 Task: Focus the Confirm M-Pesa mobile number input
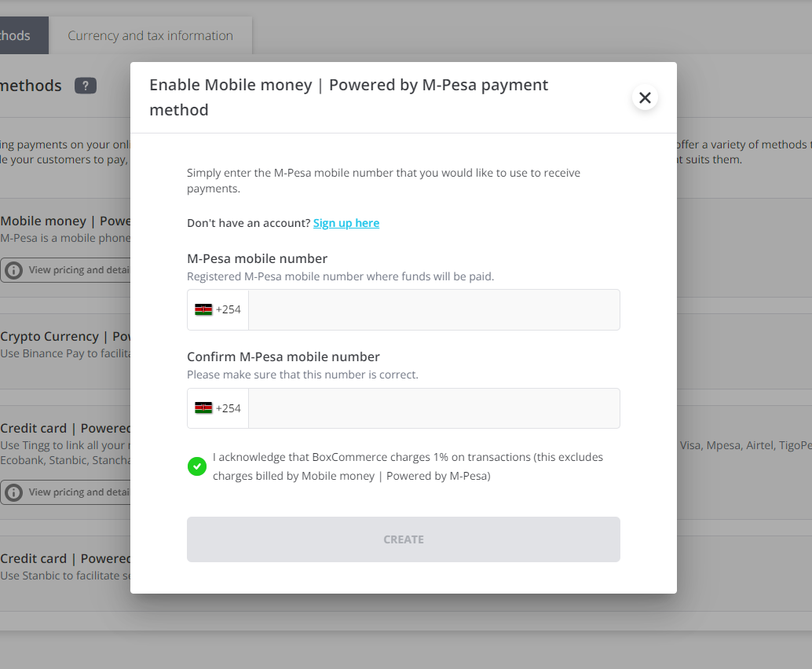pyautogui.click(x=433, y=408)
